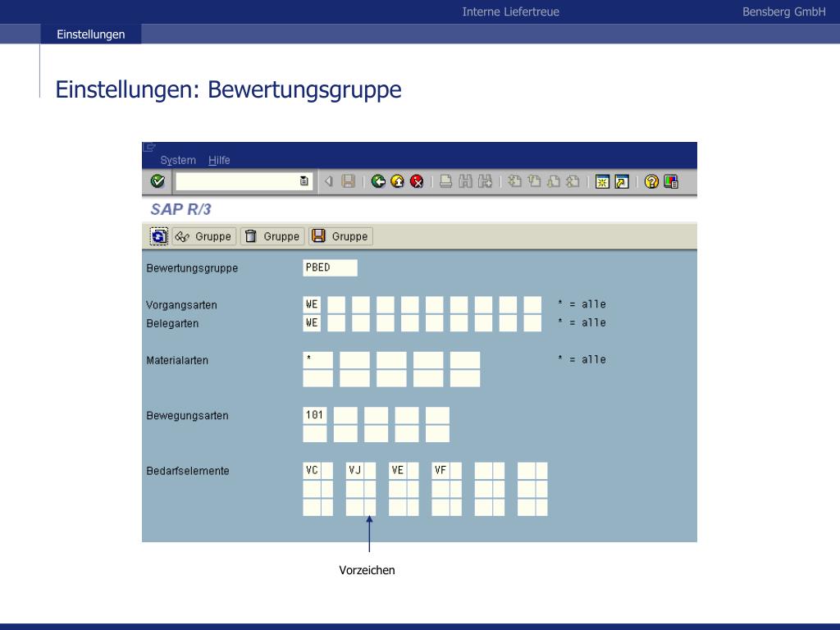Click the Einstellungen: Bewertungsgruppe heading
Image resolution: width=840 pixels, height=630 pixels.
(x=228, y=89)
